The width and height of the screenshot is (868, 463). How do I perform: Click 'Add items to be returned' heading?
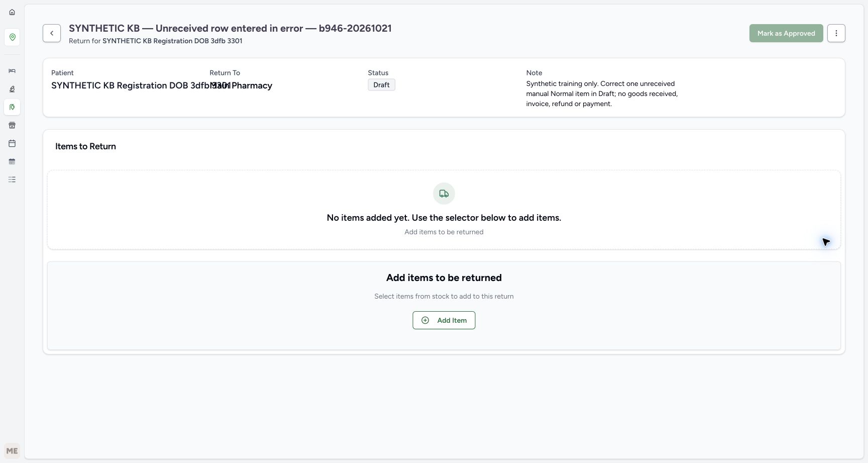[x=444, y=277]
